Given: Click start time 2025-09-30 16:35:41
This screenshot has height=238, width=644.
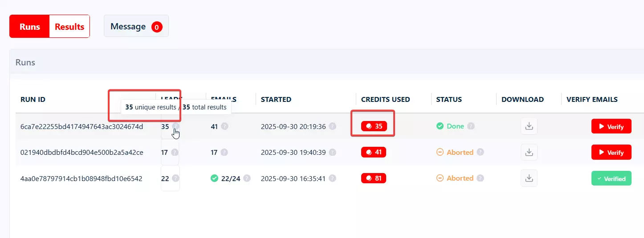Looking at the screenshot, I should (x=293, y=178).
